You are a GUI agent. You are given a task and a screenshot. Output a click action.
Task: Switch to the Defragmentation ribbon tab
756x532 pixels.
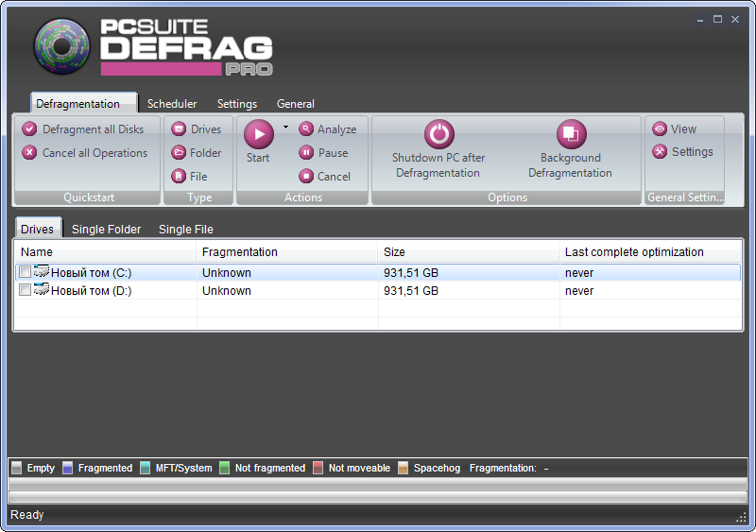pyautogui.click(x=84, y=103)
